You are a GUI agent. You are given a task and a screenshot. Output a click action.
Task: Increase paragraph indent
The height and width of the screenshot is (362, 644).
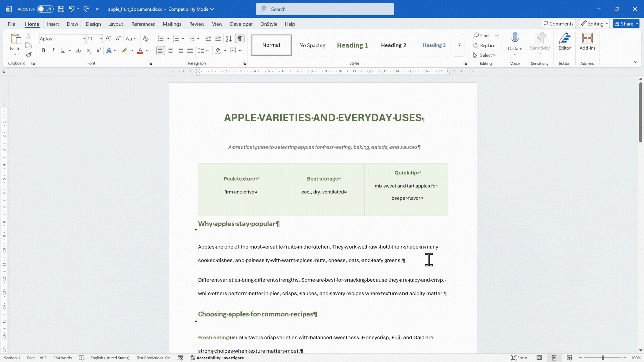pos(218,39)
